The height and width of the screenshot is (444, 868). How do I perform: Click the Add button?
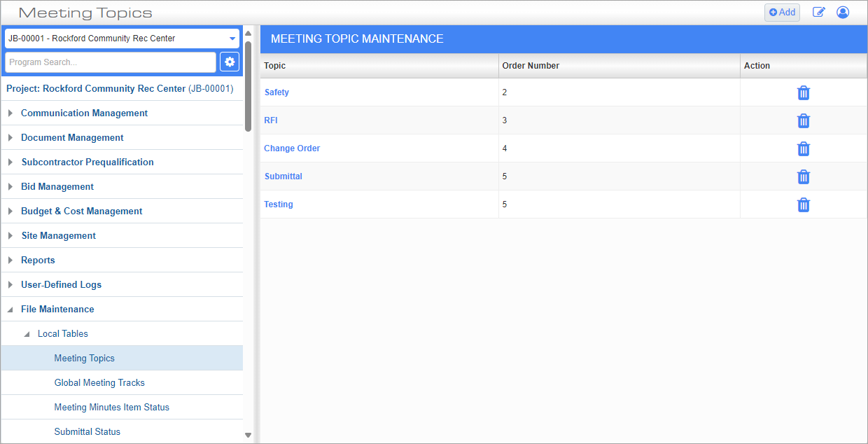[x=782, y=12]
